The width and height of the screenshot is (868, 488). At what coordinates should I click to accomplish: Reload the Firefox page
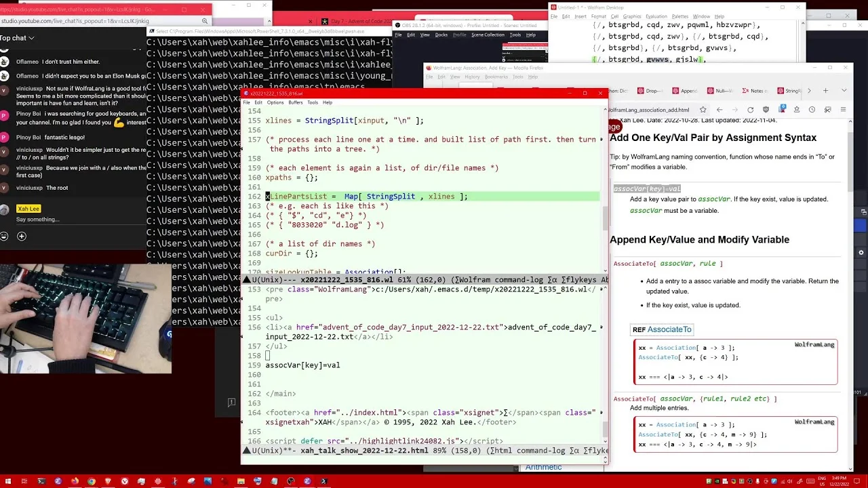750,110
